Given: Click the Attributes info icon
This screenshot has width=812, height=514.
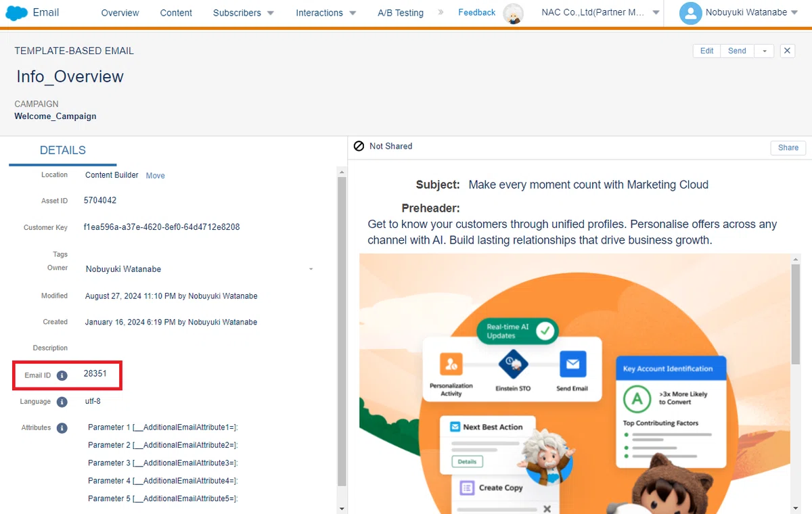Looking at the screenshot, I should tap(62, 428).
